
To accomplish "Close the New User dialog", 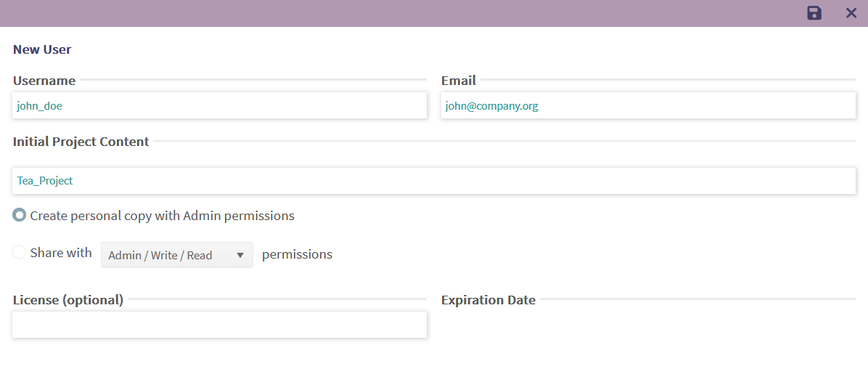I will 851,13.
